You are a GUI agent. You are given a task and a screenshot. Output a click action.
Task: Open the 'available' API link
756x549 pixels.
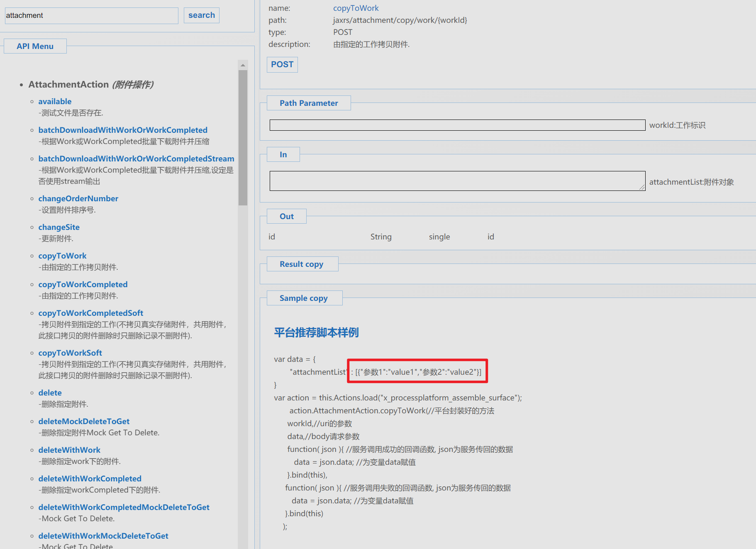tap(55, 101)
